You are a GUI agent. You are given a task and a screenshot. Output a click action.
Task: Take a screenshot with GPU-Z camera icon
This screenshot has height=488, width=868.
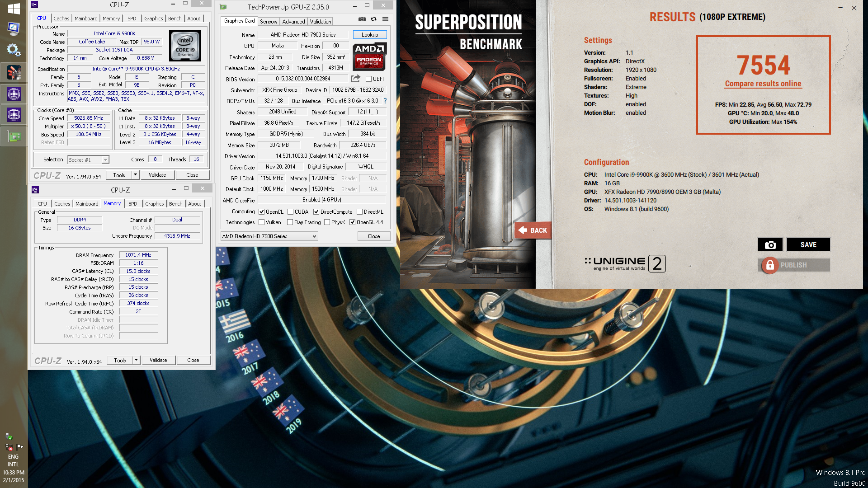[362, 19]
